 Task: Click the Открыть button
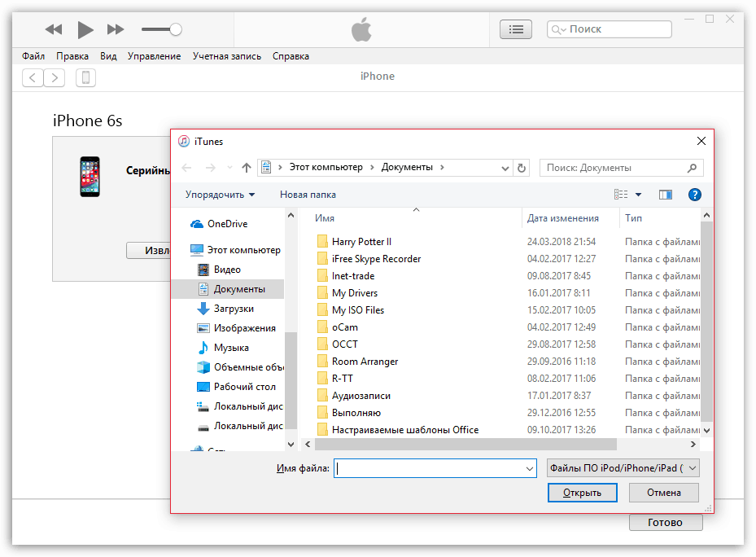583,493
